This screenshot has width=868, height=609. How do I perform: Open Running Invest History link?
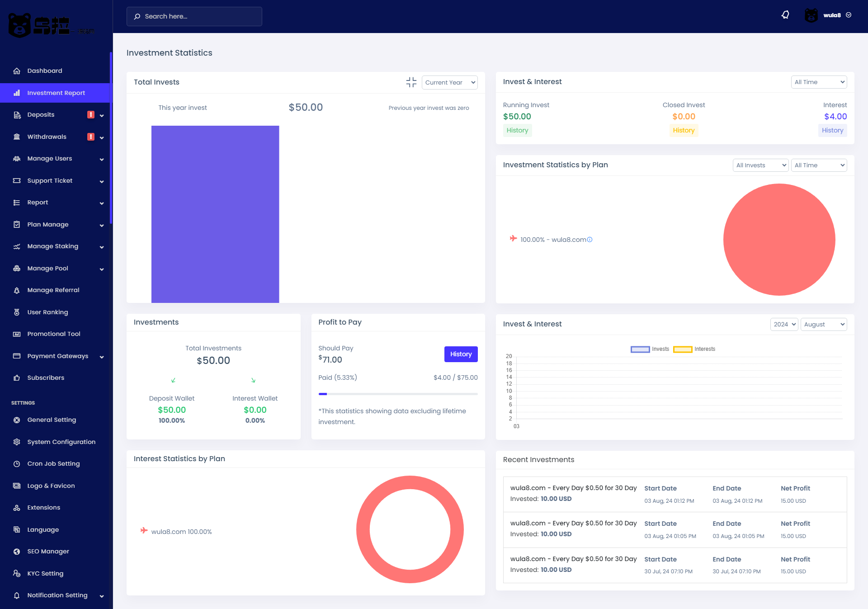(517, 131)
